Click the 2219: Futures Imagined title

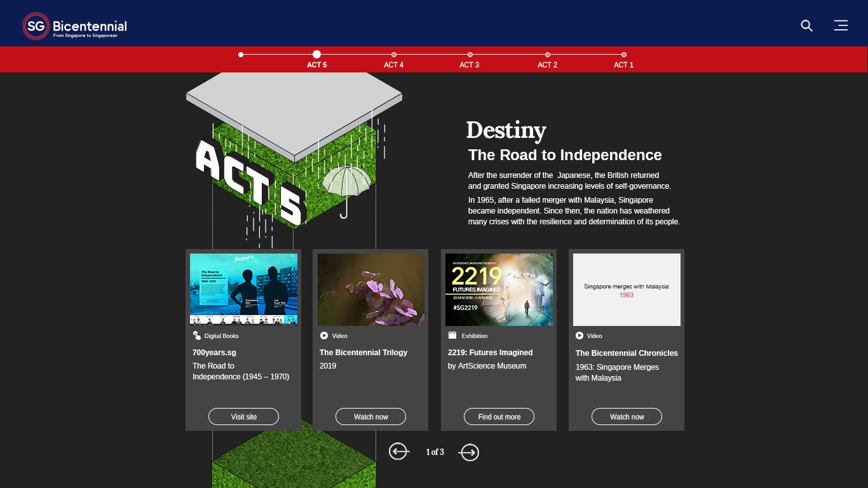(491, 353)
